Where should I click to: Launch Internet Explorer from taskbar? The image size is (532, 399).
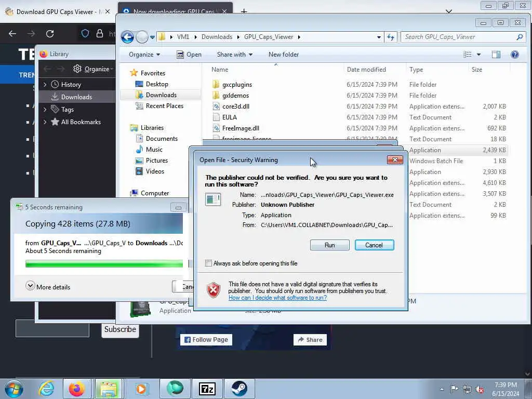coord(46,389)
